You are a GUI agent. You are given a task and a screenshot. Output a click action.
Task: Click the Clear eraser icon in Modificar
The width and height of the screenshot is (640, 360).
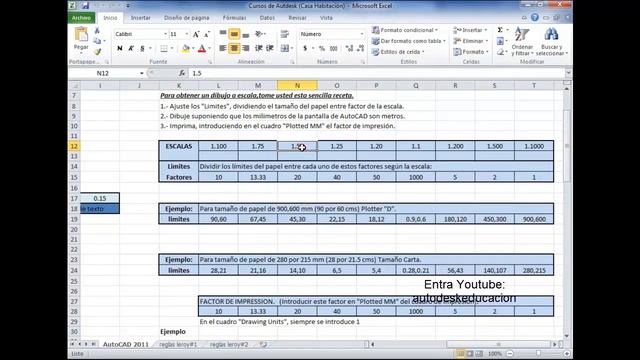(500, 52)
